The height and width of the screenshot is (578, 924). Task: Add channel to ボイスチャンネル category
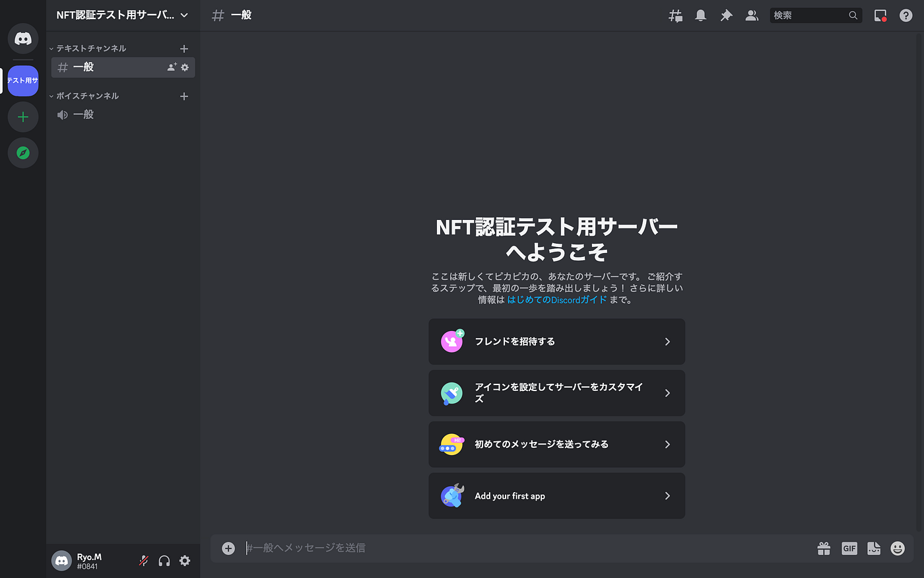(x=184, y=96)
